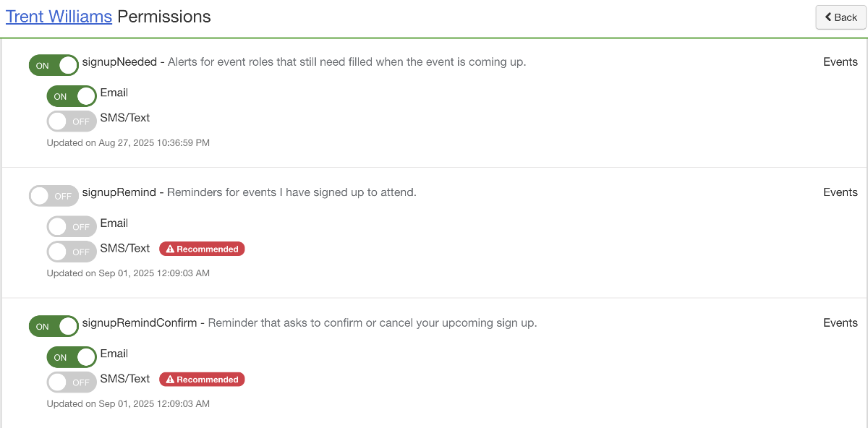Disable Email under signupRemindConfirm
This screenshot has width=868, height=428.
click(72, 357)
